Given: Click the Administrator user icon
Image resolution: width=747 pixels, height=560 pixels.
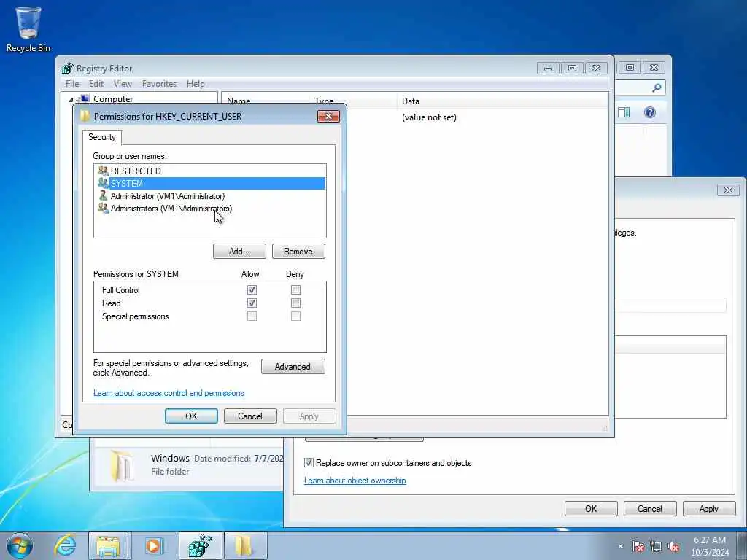Looking at the screenshot, I should pyautogui.click(x=103, y=195).
